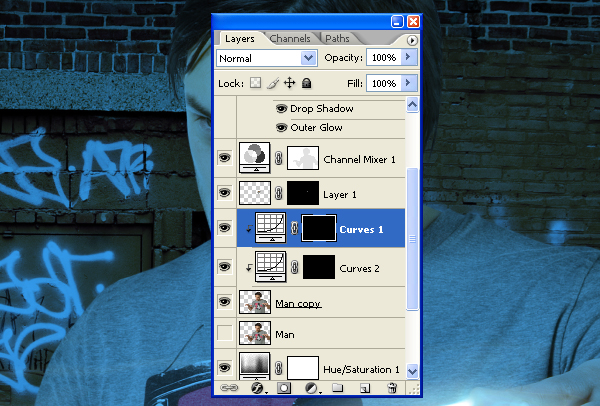Click the lock all padlock icon

click(x=307, y=83)
